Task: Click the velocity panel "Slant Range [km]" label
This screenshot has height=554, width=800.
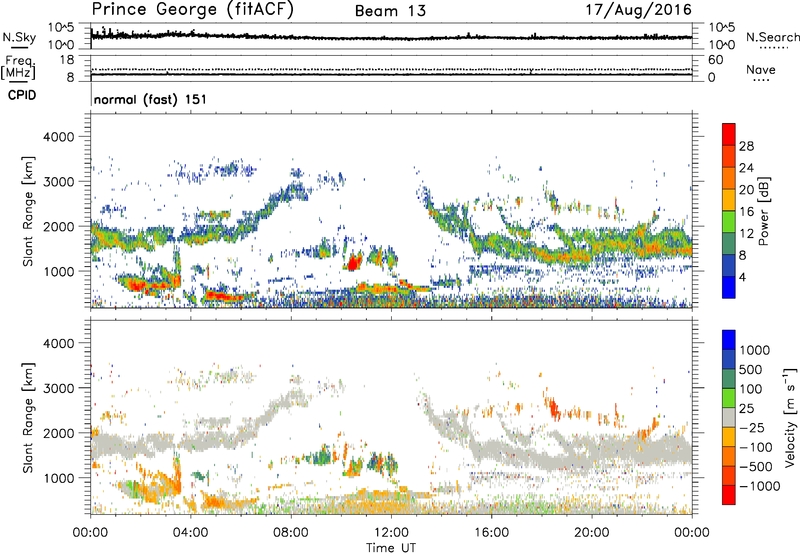Action: coord(28,418)
